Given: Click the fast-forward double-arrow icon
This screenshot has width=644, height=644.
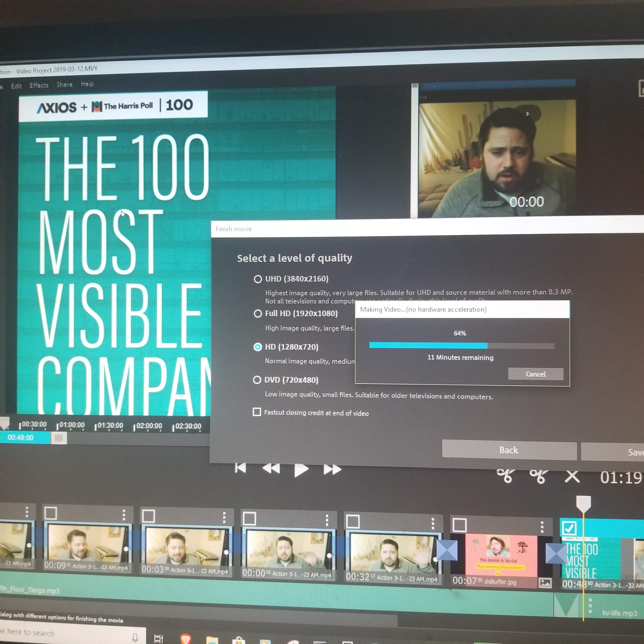Looking at the screenshot, I should (332, 470).
